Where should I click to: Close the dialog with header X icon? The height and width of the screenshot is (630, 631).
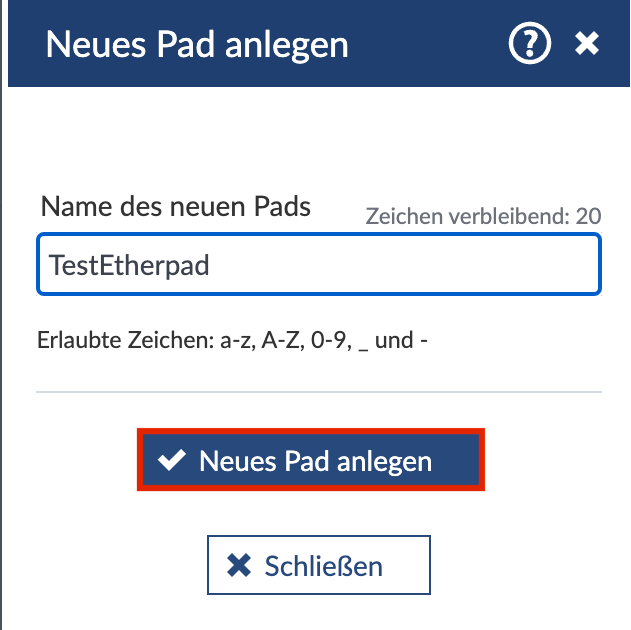click(x=587, y=44)
